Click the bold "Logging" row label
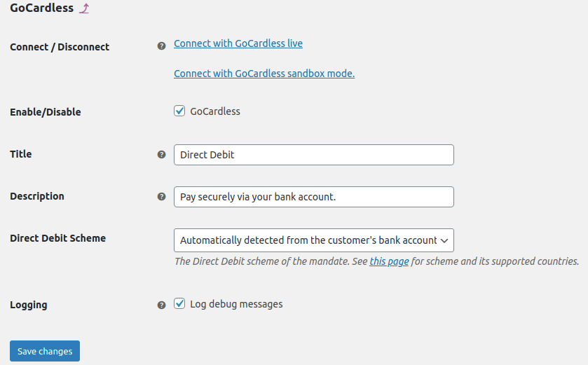This screenshot has width=588, height=365. click(x=29, y=305)
